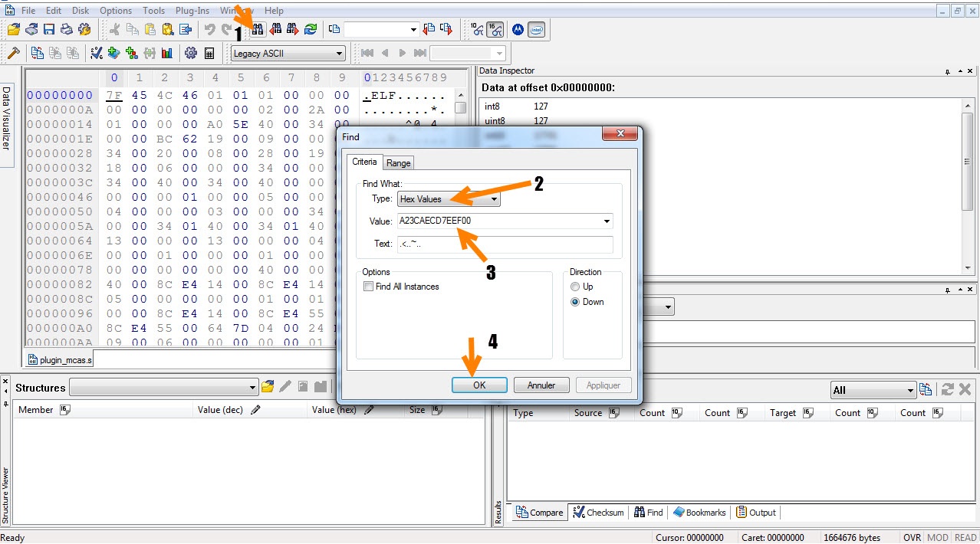980x544 pixels.
Task: Click the Replace green arrows icon
Action: coord(311,30)
